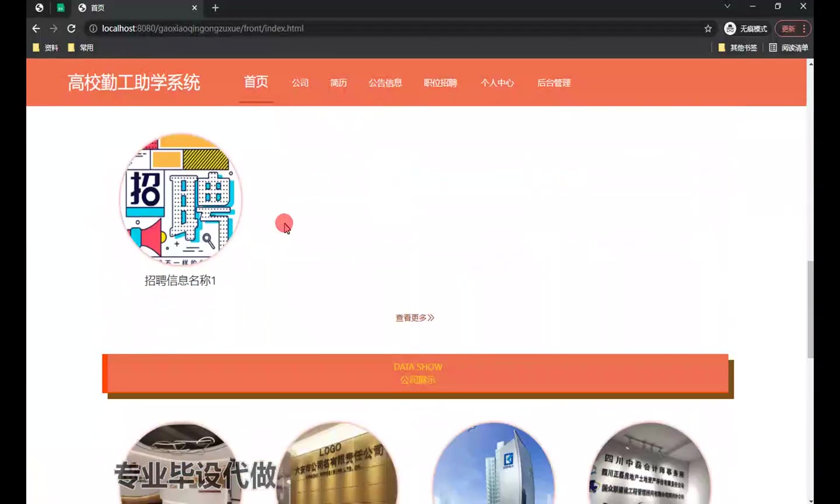The width and height of the screenshot is (840, 504).
Task: Focus the localhost address bar
Action: [x=397, y=29]
